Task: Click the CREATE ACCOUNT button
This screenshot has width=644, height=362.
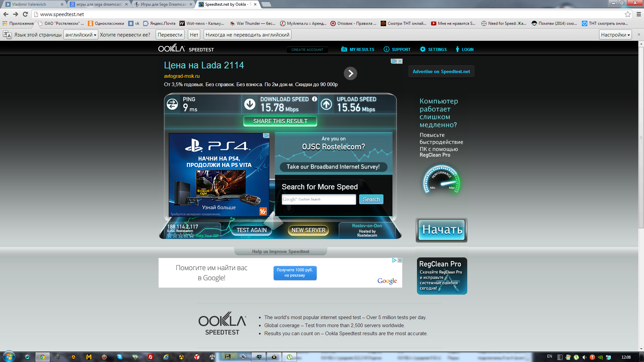Action: click(x=307, y=50)
